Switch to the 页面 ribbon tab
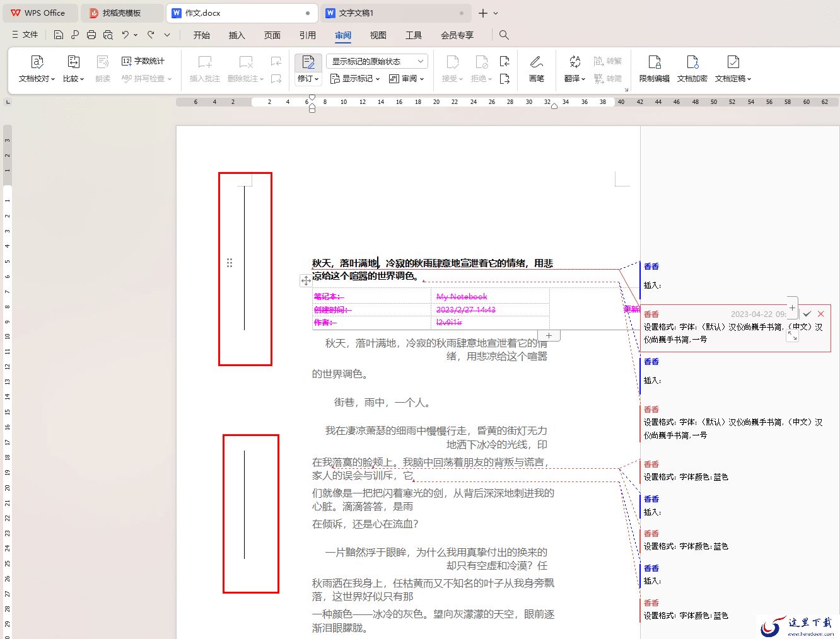 272,35
